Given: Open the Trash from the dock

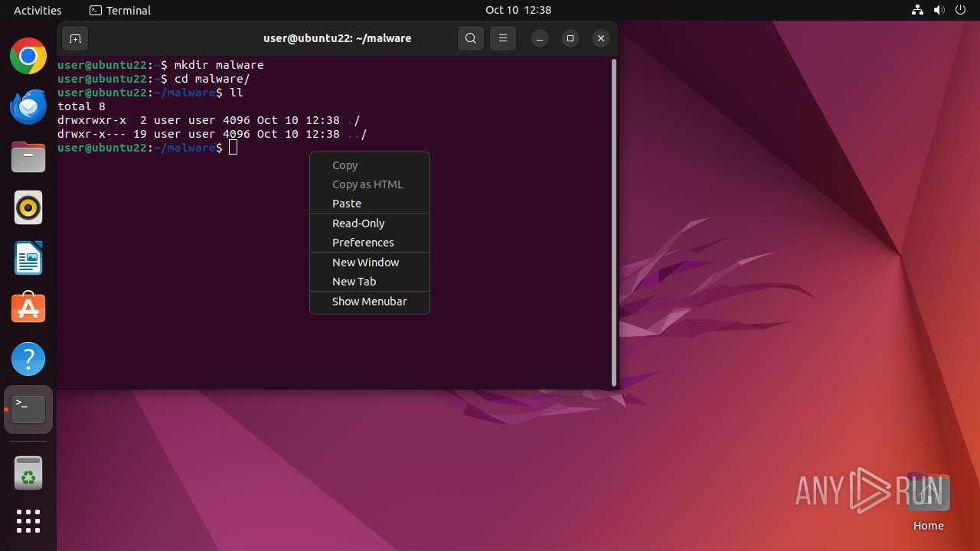Looking at the screenshot, I should pyautogui.click(x=28, y=473).
